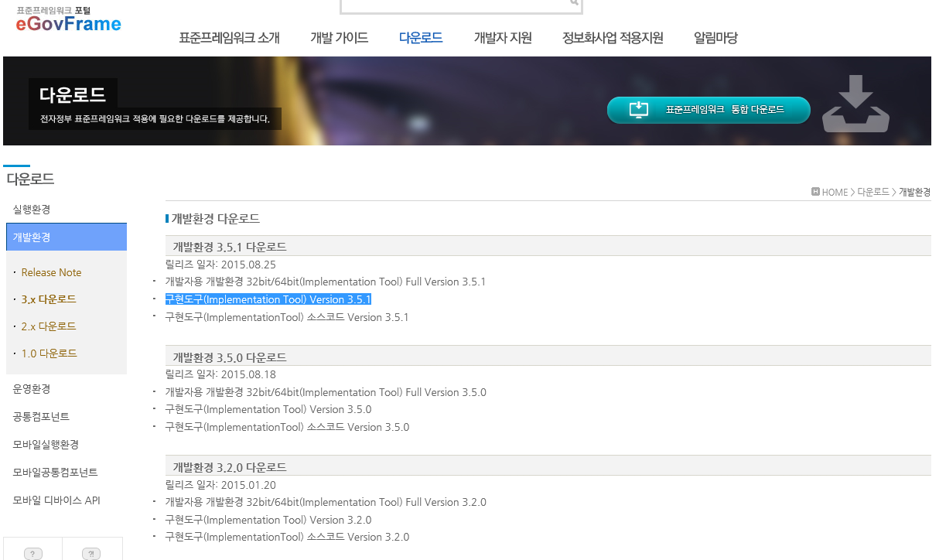The width and height of the screenshot is (946, 560).
Task: Open the 개발 가이드 menu
Action: point(339,38)
